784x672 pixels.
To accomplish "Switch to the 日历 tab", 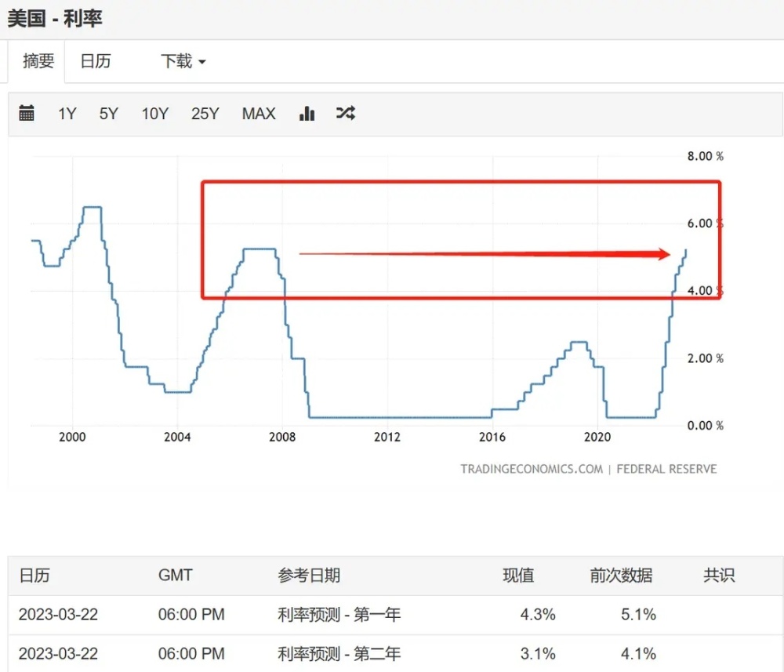I will pyautogui.click(x=96, y=61).
